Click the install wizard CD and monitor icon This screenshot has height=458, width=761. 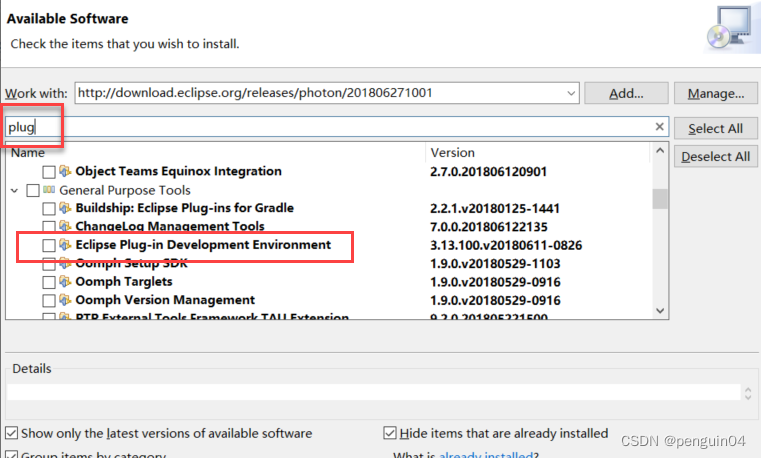pyautogui.click(x=728, y=28)
